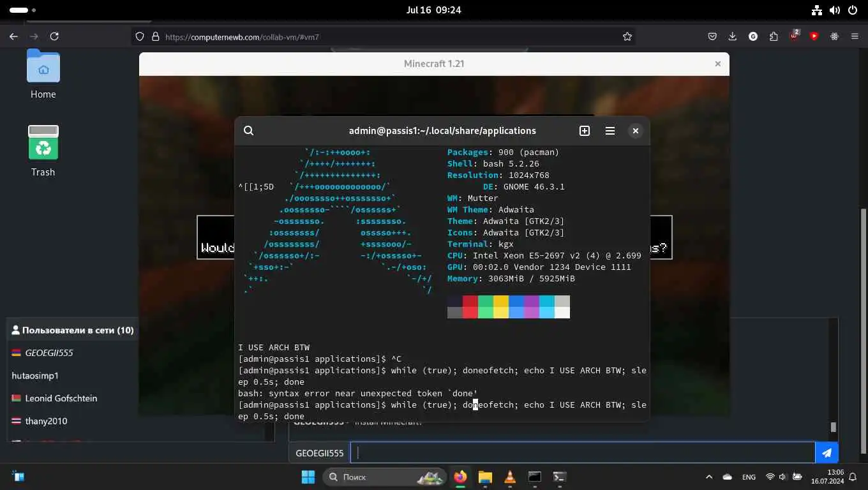Expand the system tray hidden icons

pos(709,477)
